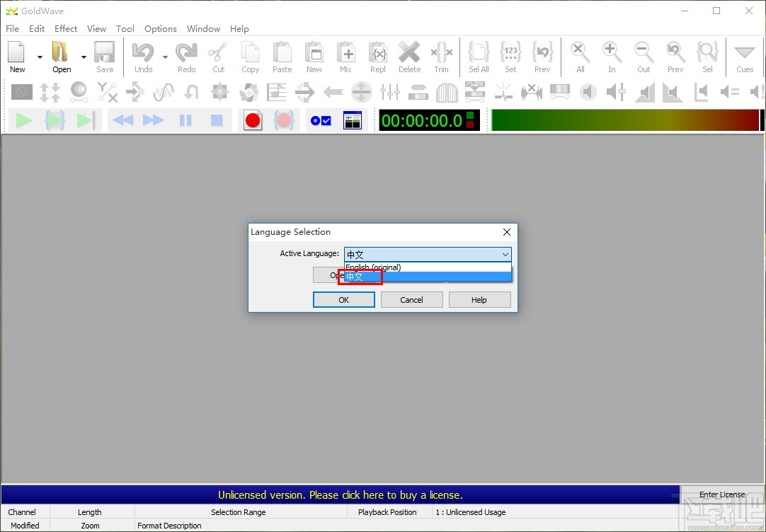This screenshot has height=532, width=766.
Task: Open the Options menu
Action: click(x=160, y=29)
